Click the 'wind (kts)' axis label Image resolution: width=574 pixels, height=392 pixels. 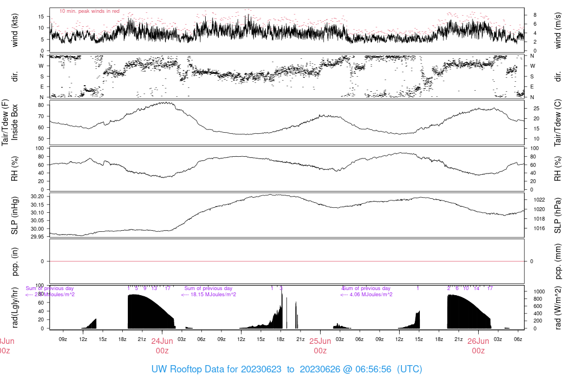pos(15,30)
